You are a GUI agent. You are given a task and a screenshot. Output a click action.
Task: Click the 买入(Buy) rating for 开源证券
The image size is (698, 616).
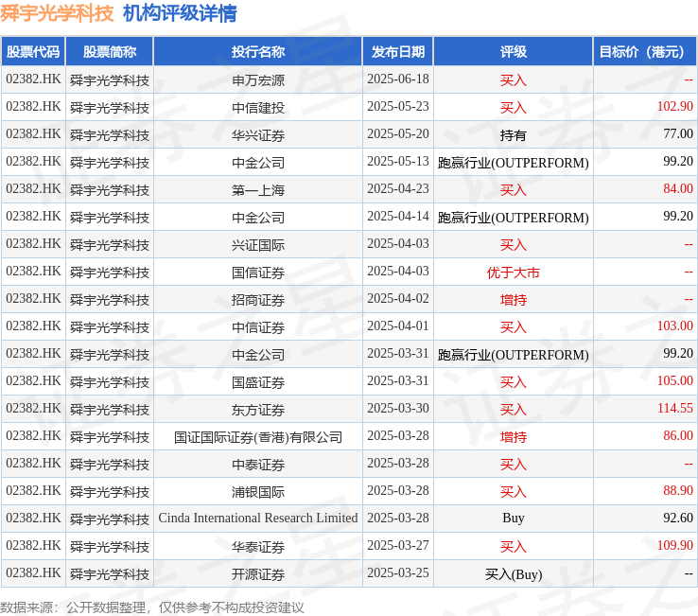pyautogui.click(x=514, y=574)
